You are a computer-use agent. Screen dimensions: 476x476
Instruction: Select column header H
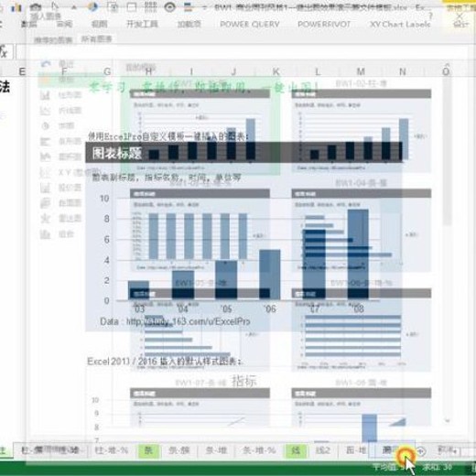[x=149, y=71]
